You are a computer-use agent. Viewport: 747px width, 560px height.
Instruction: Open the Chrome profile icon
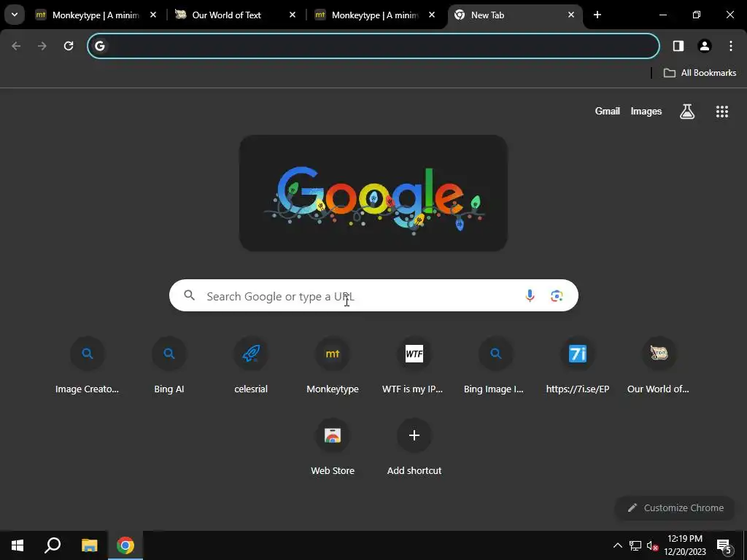pos(704,46)
